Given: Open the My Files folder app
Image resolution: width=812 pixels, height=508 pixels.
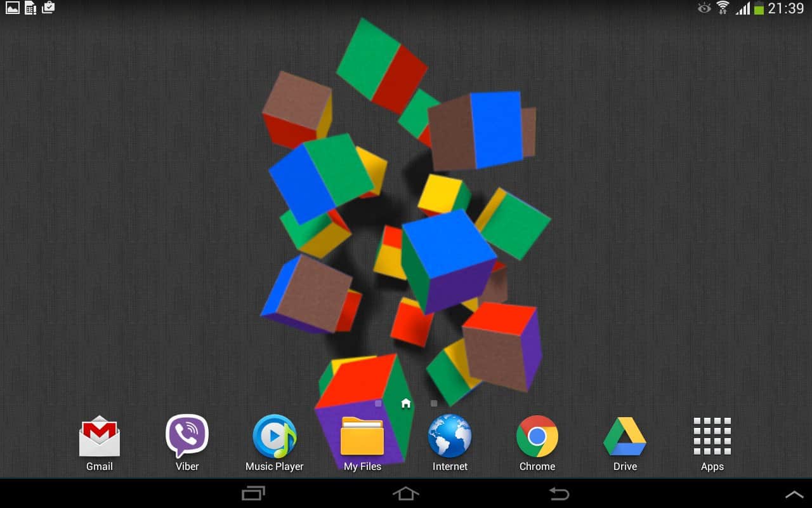Looking at the screenshot, I should tap(362, 437).
